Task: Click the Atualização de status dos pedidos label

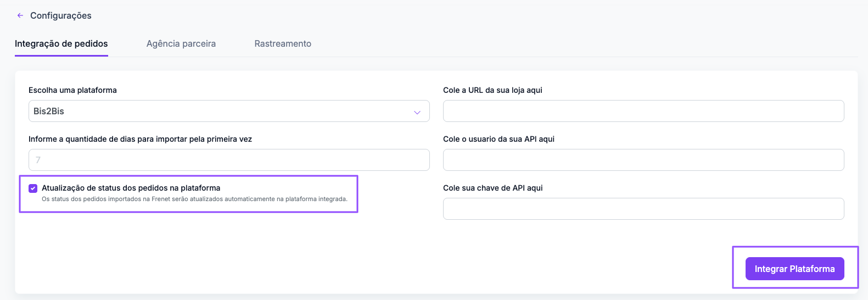Action: click(x=131, y=188)
